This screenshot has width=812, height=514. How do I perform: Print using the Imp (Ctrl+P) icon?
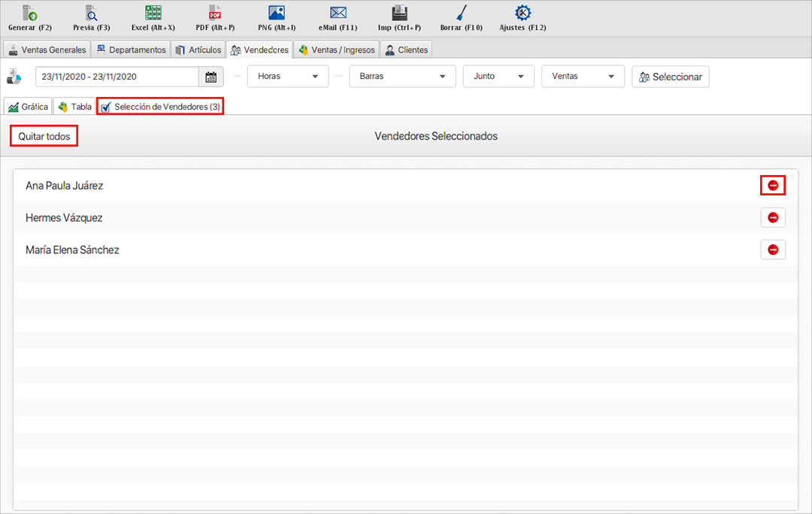click(399, 14)
